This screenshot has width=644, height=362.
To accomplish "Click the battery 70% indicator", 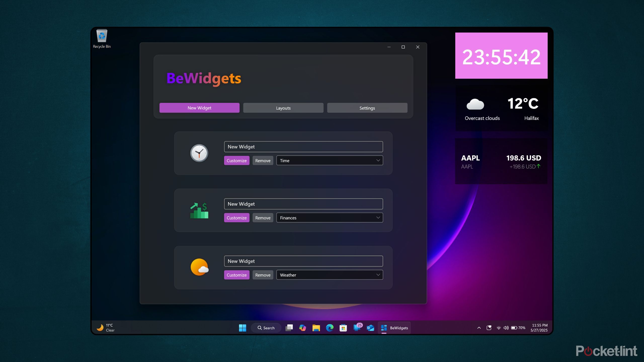I will pyautogui.click(x=518, y=328).
